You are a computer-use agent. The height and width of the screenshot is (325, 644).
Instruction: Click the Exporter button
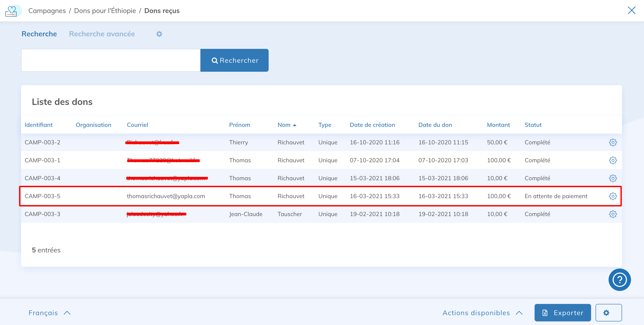point(563,313)
